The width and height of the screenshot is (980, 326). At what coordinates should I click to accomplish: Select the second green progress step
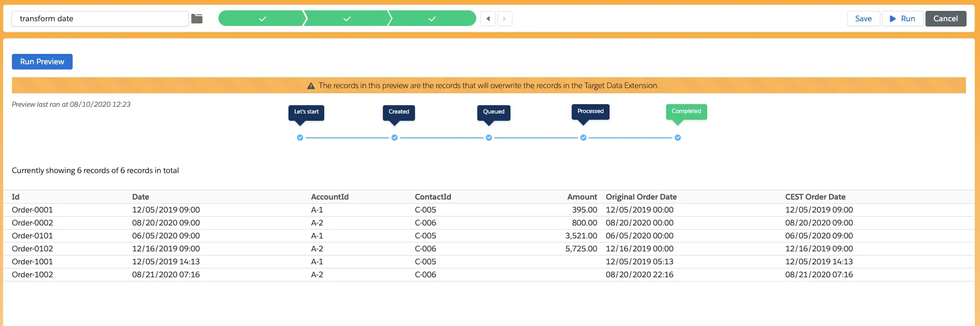347,19
